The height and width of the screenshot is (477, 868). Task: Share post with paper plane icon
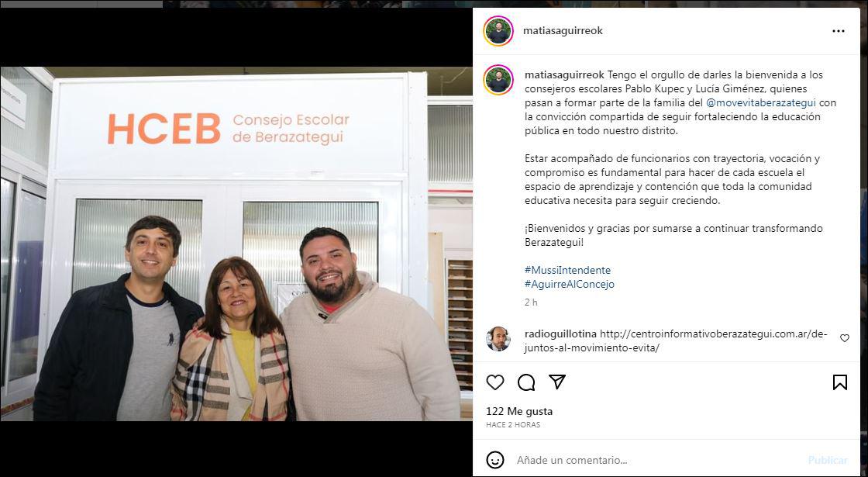coord(557,382)
